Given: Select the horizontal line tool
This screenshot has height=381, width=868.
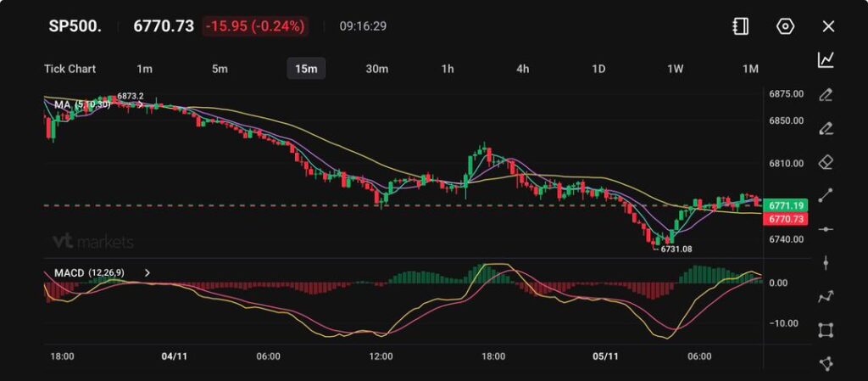Looking at the screenshot, I should tap(825, 229).
